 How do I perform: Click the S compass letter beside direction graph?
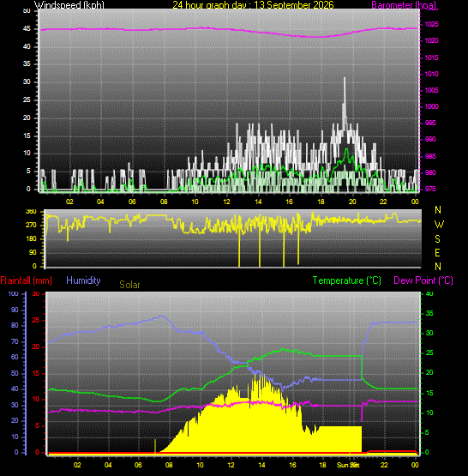437,239
